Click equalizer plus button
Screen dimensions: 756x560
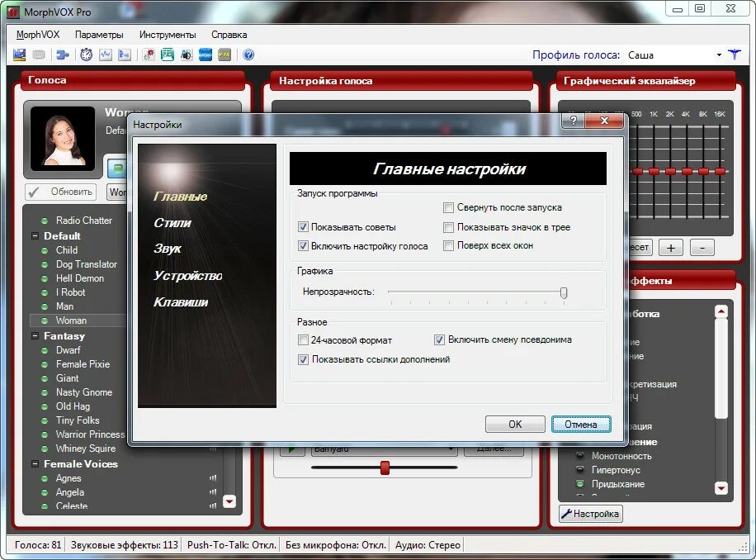671,248
